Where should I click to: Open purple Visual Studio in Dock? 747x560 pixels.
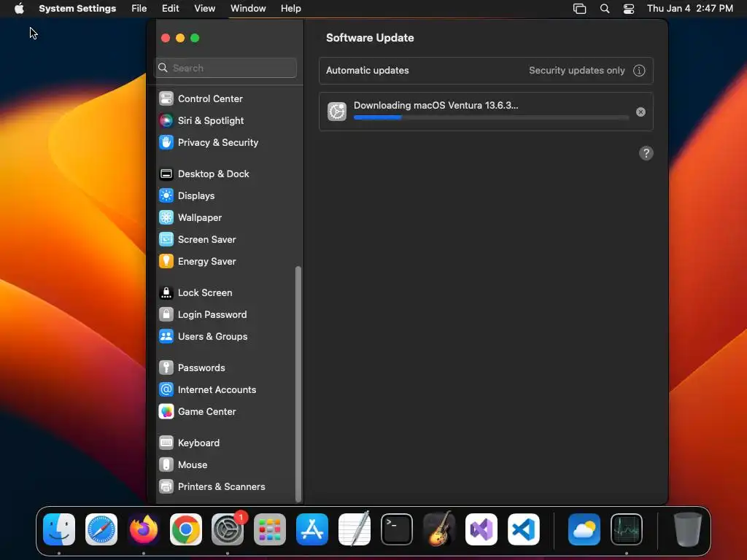point(481,529)
